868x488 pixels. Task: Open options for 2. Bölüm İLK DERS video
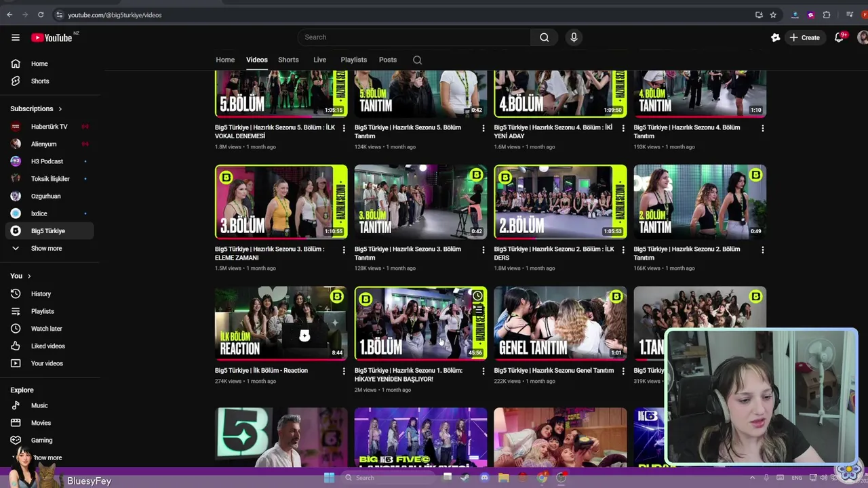point(623,249)
